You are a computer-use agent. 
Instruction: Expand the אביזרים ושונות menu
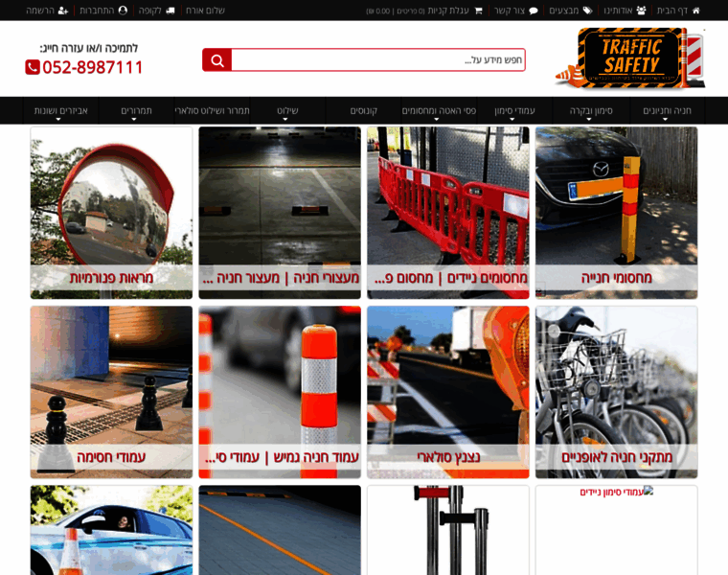pyautogui.click(x=60, y=111)
